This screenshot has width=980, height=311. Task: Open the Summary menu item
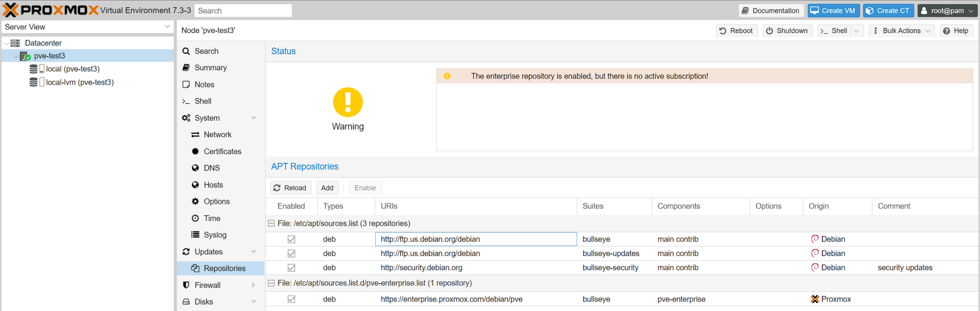pyautogui.click(x=211, y=68)
